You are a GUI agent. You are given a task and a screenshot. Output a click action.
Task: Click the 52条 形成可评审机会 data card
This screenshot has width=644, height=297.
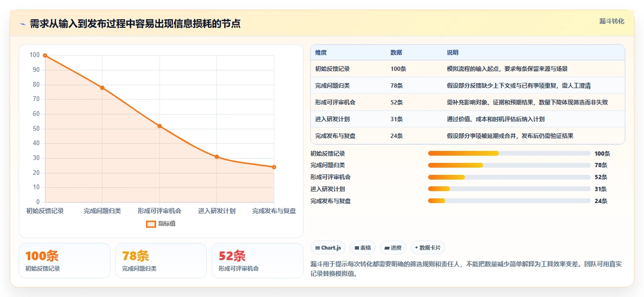[x=258, y=261]
